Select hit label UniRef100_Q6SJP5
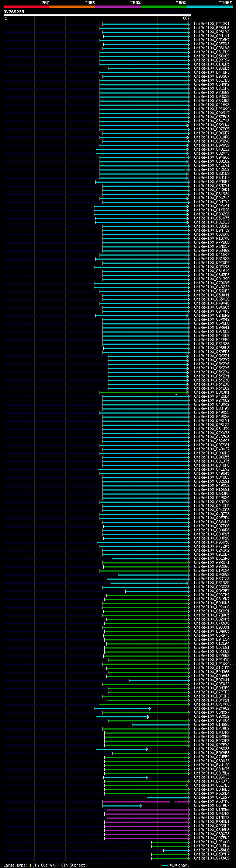Image resolution: width=236 pixels, height=868 pixels. (212, 493)
